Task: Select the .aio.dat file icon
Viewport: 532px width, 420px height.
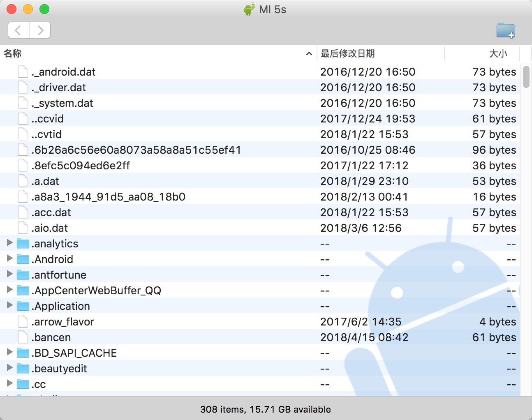Action: coord(23,228)
